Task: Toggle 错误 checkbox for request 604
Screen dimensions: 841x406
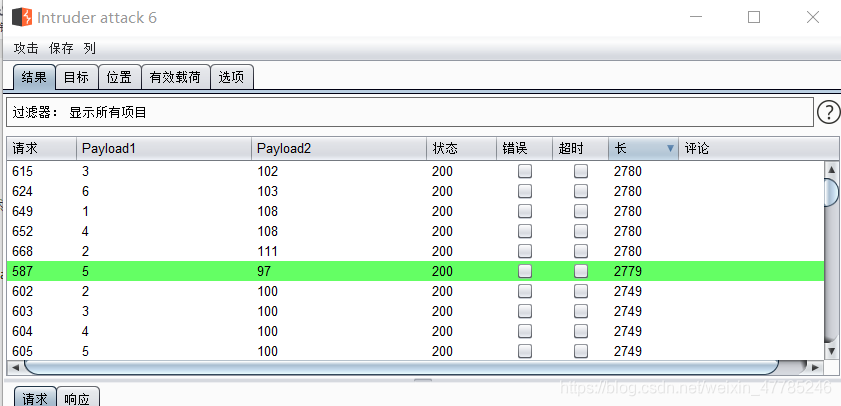Action: [525, 331]
